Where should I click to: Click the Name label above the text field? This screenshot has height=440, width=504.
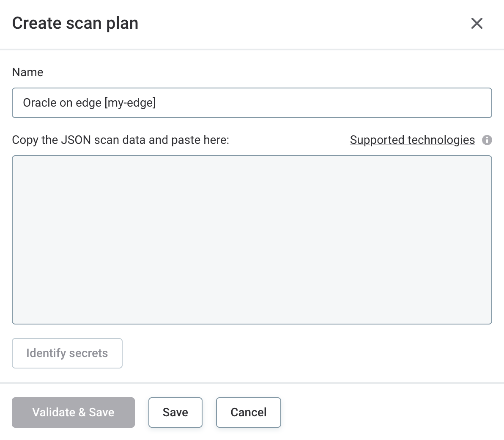[x=27, y=72]
